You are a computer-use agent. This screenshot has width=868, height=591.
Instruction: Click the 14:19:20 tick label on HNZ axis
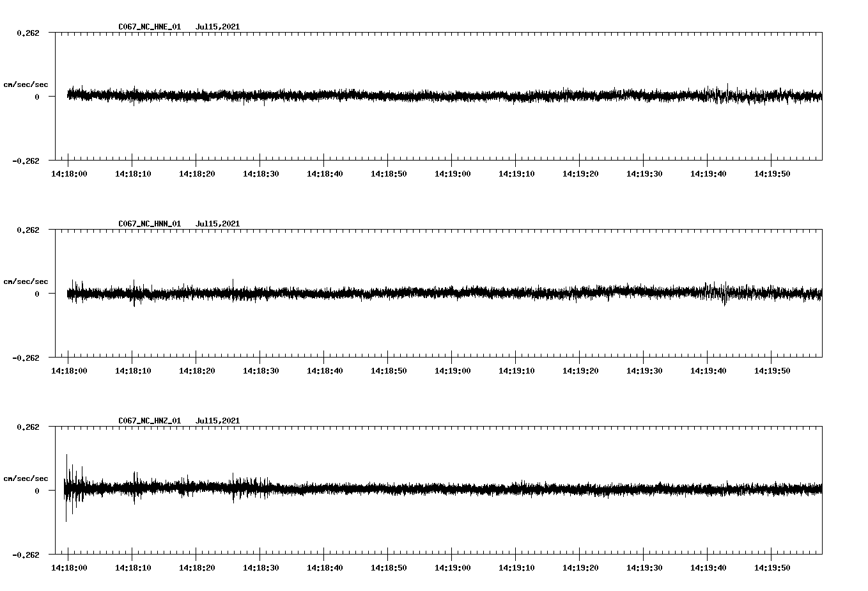(x=581, y=566)
